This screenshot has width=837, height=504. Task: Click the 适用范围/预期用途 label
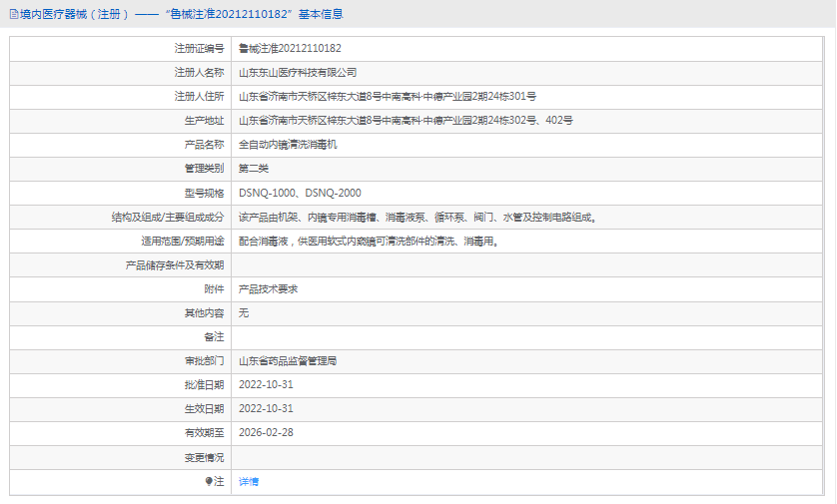pos(183,242)
